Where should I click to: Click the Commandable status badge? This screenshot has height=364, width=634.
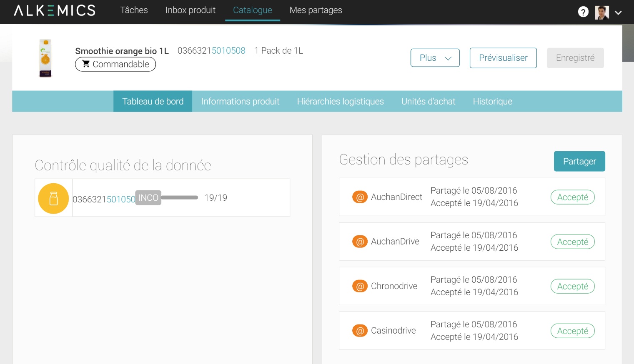click(115, 64)
